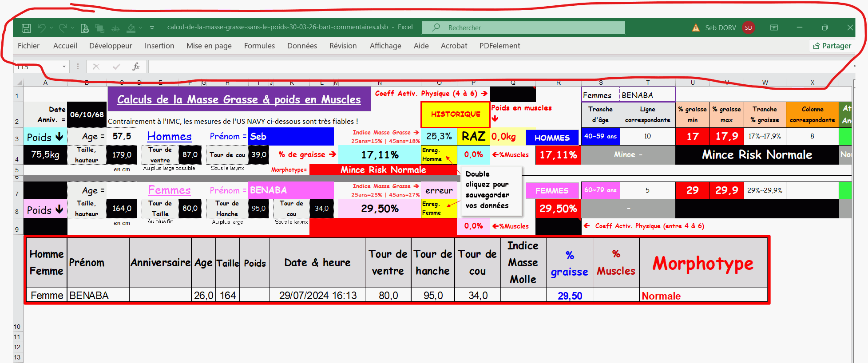Click the Rechercher search box
This screenshot has width=868, height=363.
pos(524,28)
